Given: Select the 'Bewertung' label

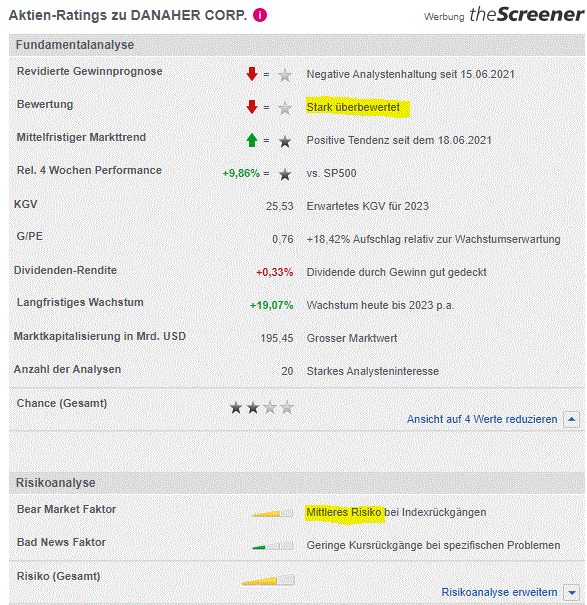Looking at the screenshot, I should click(45, 104).
